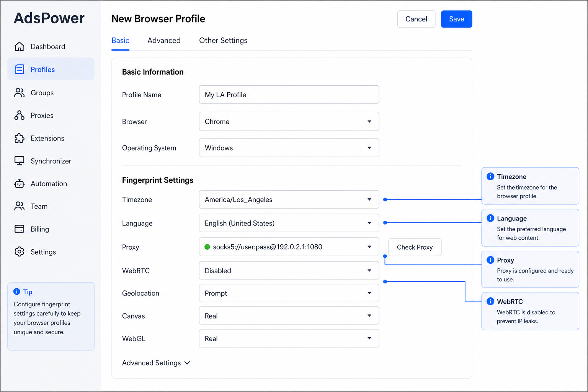Click 'Set the timezone for the browser profile.' text
The height and width of the screenshot is (392, 588).
pos(527,191)
